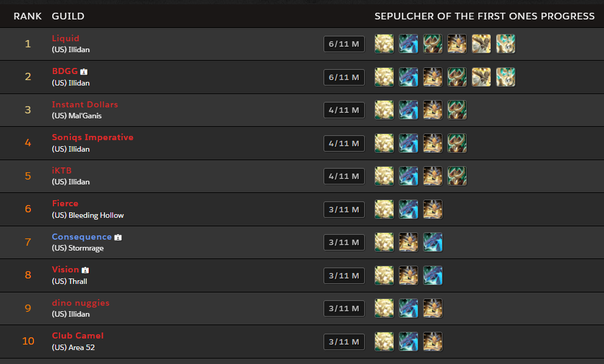
Task: Click the badge icon next to Consequence
Action: 118,237
